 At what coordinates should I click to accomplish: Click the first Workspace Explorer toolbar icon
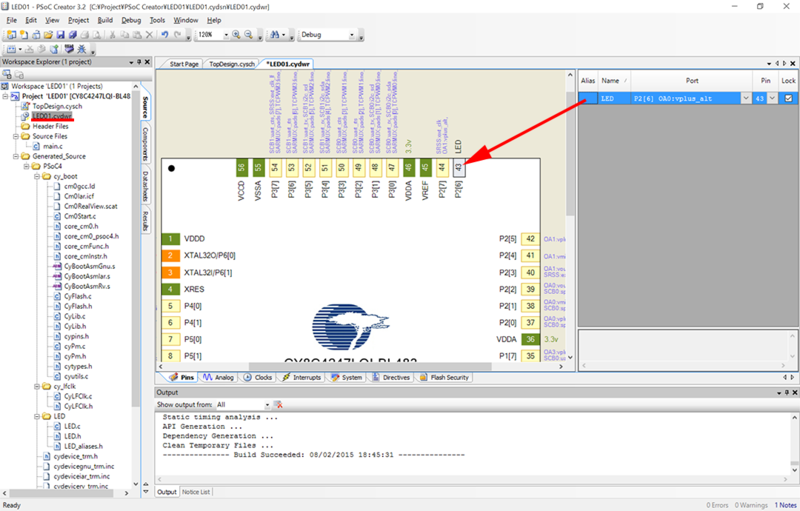click(x=7, y=74)
